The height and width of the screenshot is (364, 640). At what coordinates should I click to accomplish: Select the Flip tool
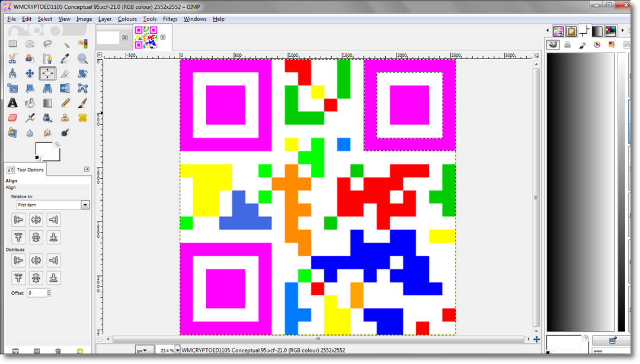click(65, 88)
